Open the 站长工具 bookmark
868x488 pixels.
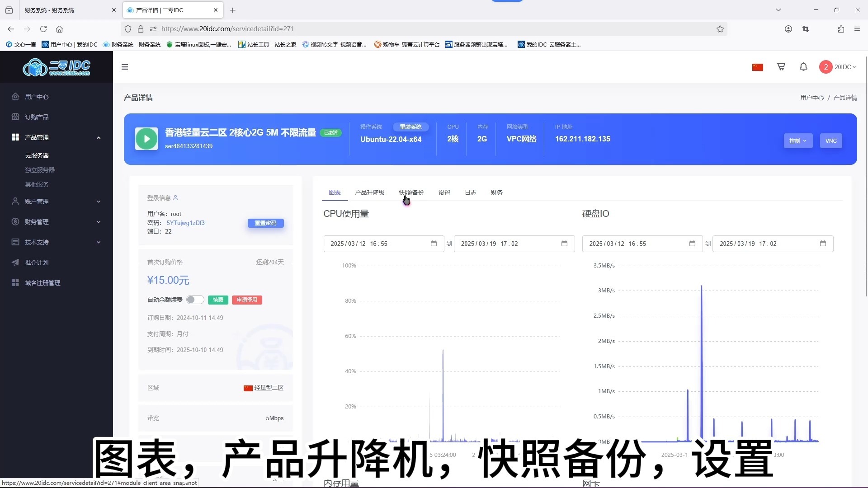(267, 44)
